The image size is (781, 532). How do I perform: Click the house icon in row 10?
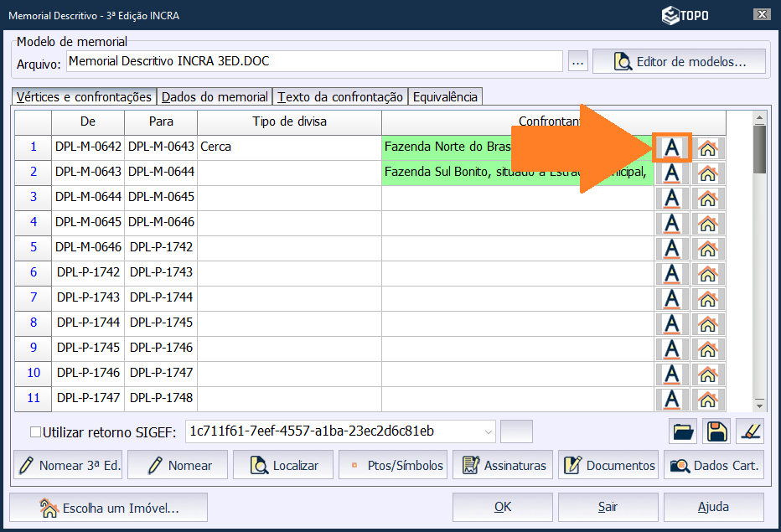[x=708, y=374]
